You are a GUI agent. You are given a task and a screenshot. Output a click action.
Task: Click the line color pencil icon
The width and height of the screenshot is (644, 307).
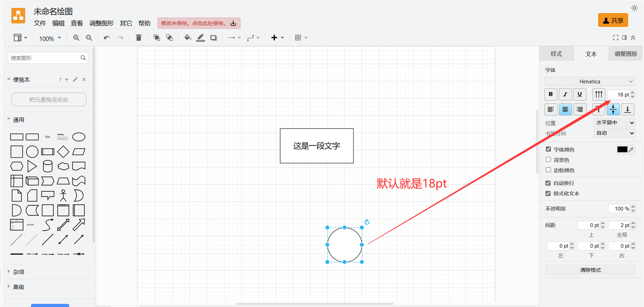pyautogui.click(x=201, y=38)
